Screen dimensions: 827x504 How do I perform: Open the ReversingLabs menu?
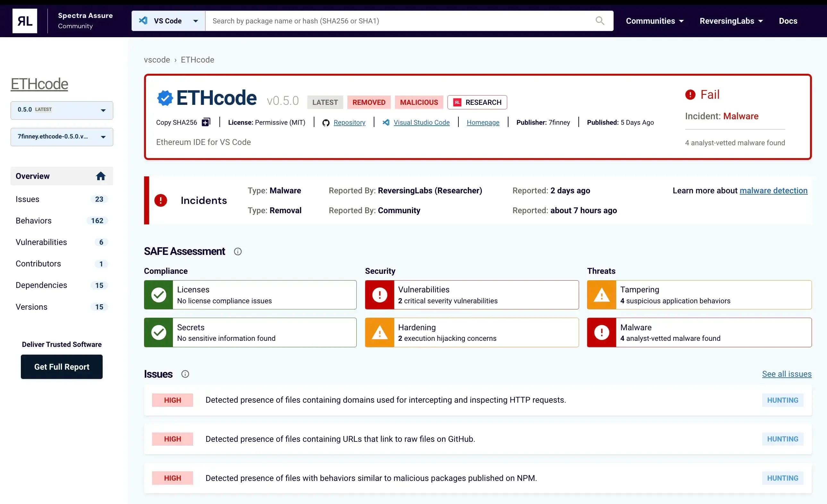731,21
